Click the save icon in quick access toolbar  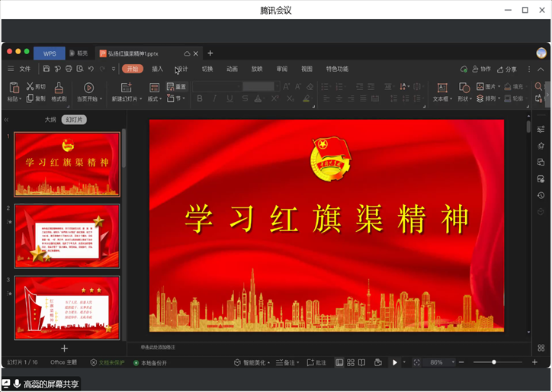pos(47,69)
